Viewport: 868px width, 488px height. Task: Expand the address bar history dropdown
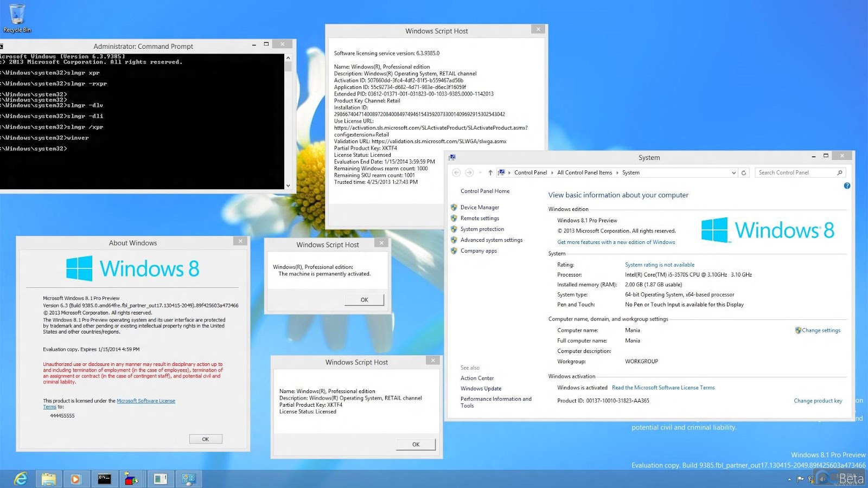733,173
